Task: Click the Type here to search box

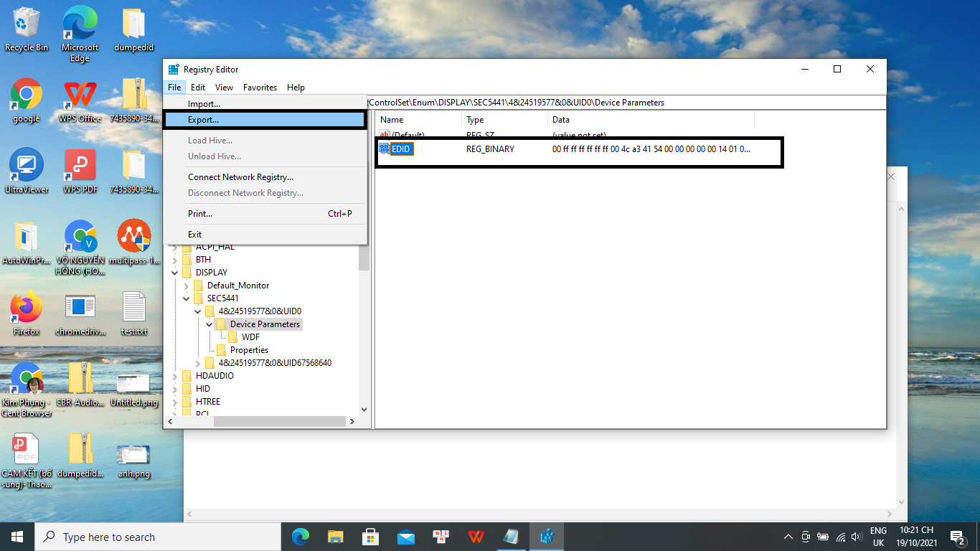Action: [x=158, y=537]
